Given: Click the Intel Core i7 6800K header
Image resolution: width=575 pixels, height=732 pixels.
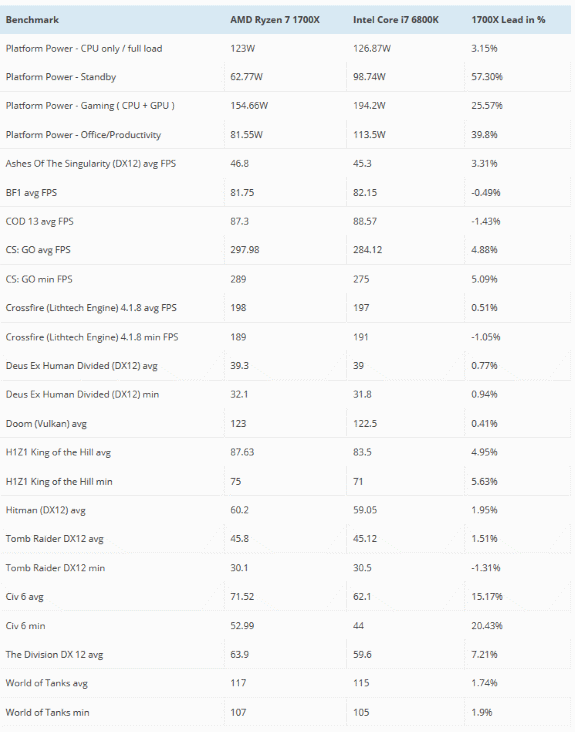Looking at the screenshot, I should (x=396, y=20).
